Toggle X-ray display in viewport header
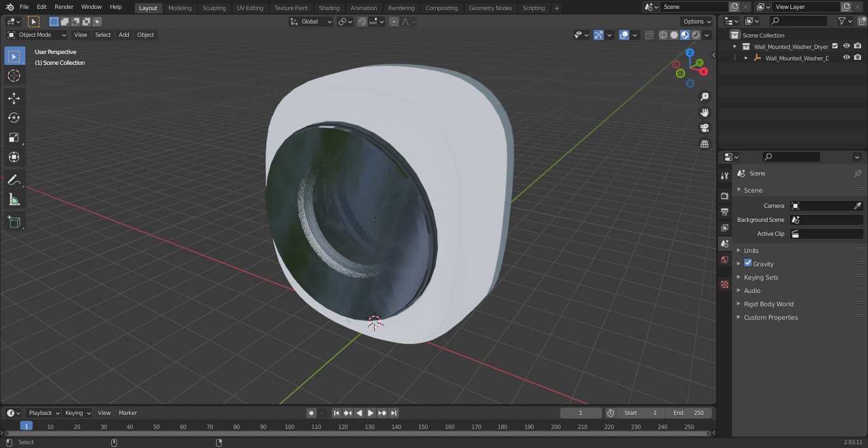868x448 pixels. click(x=649, y=35)
